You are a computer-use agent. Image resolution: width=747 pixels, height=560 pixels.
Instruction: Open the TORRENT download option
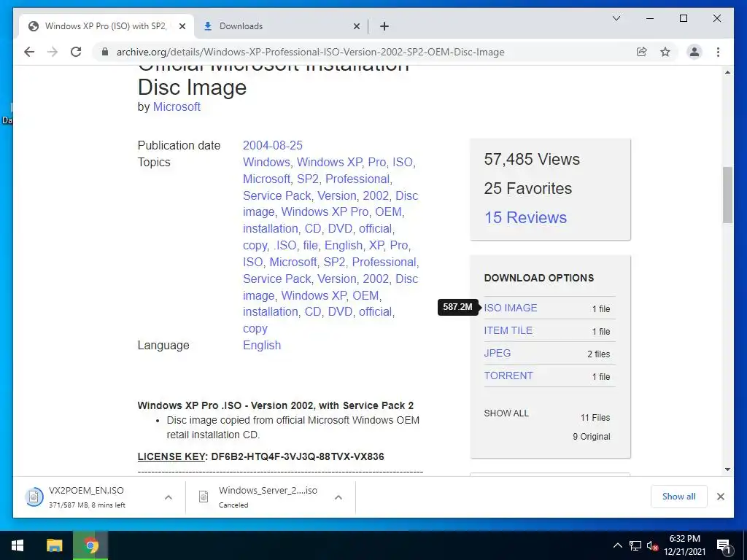point(508,376)
